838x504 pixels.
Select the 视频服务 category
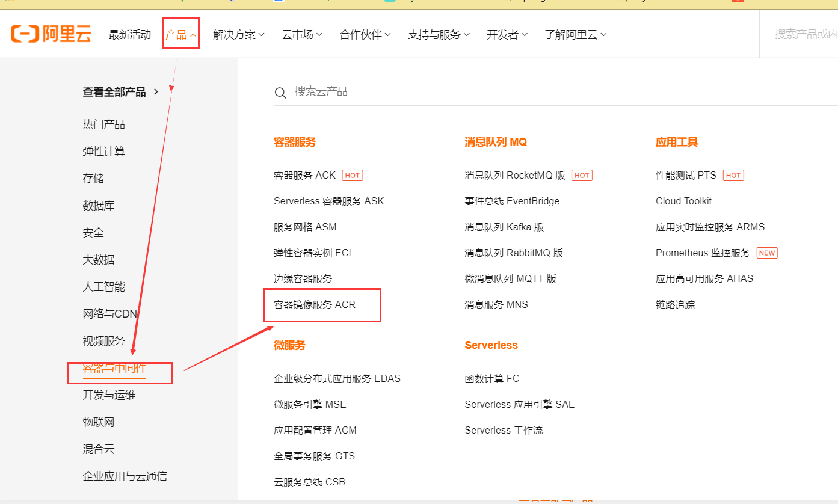pyautogui.click(x=103, y=341)
